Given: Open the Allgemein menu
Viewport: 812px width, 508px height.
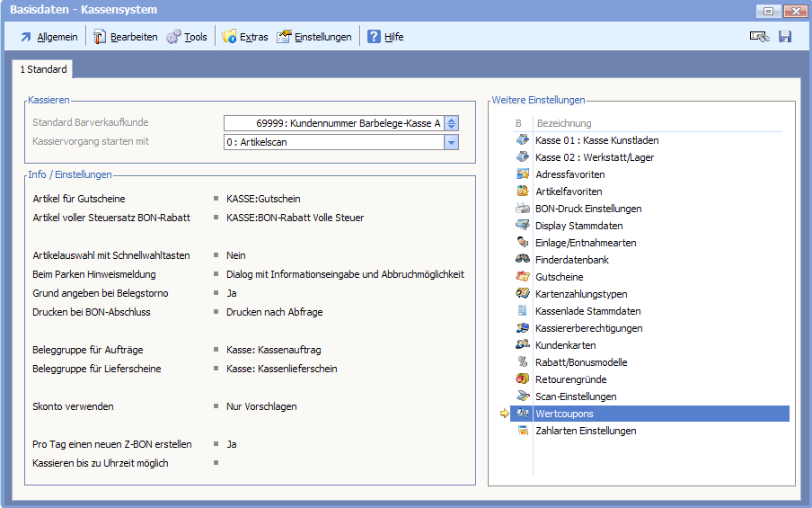Looking at the screenshot, I should (49, 37).
